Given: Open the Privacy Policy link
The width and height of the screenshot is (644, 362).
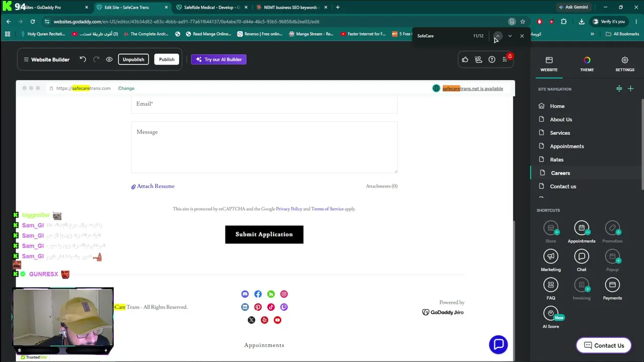Looking at the screenshot, I should (x=289, y=209).
